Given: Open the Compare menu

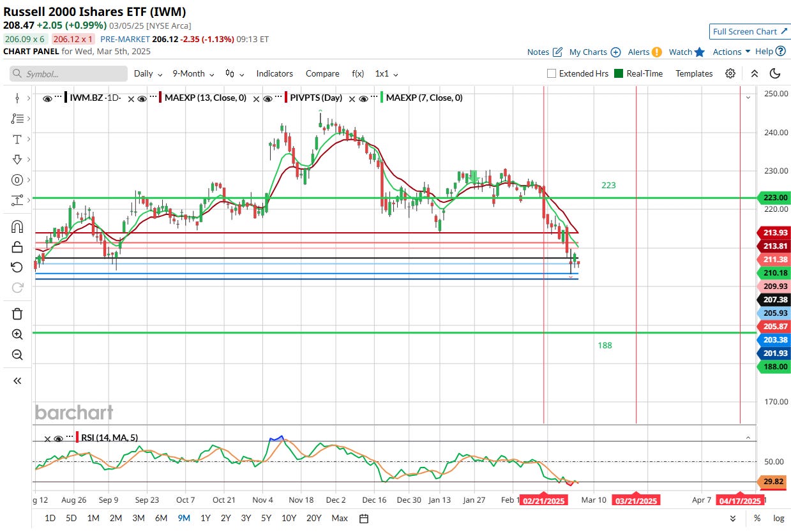Looking at the screenshot, I should [x=322, y=73].
